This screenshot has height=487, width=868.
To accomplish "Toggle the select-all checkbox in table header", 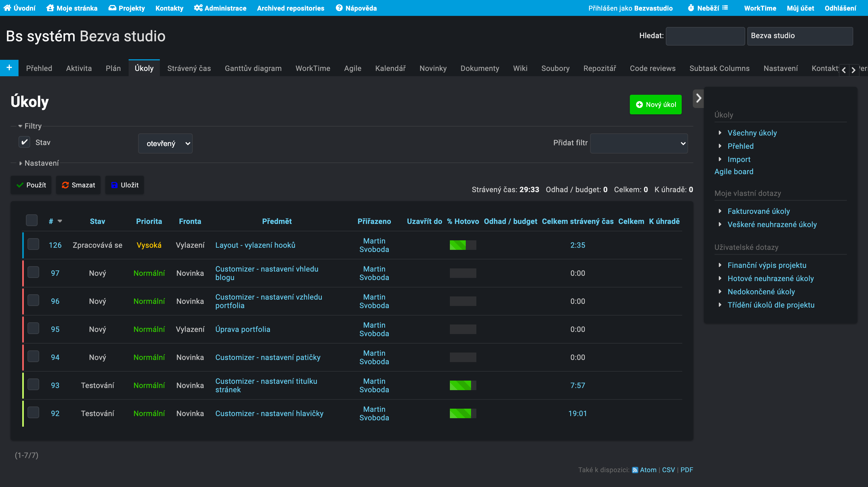I will pos(32,220).
